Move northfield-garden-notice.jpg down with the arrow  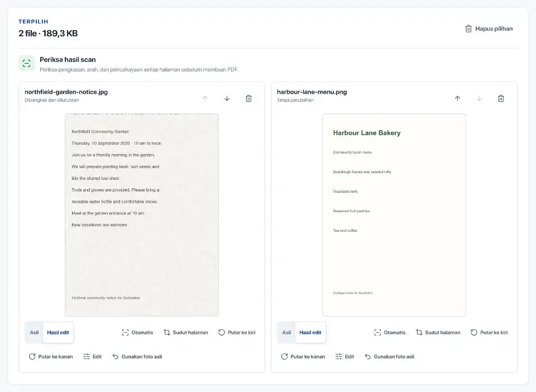click(x=227, y=98)
